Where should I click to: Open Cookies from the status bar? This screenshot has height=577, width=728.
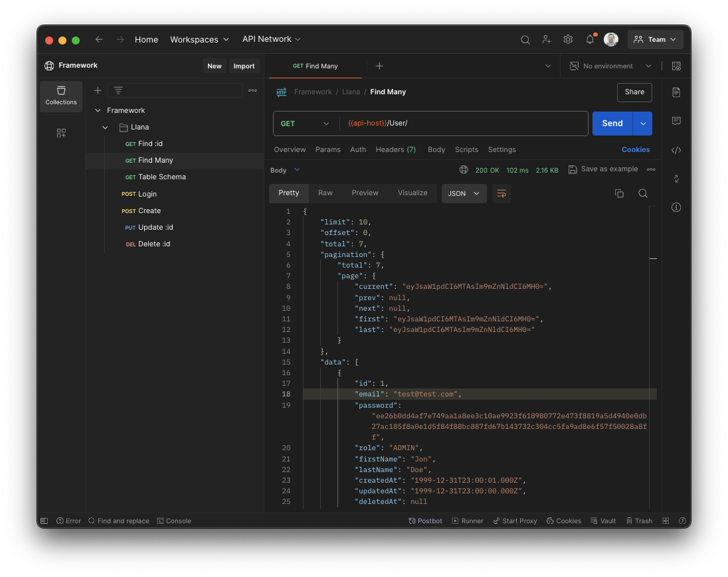[564, 521]
